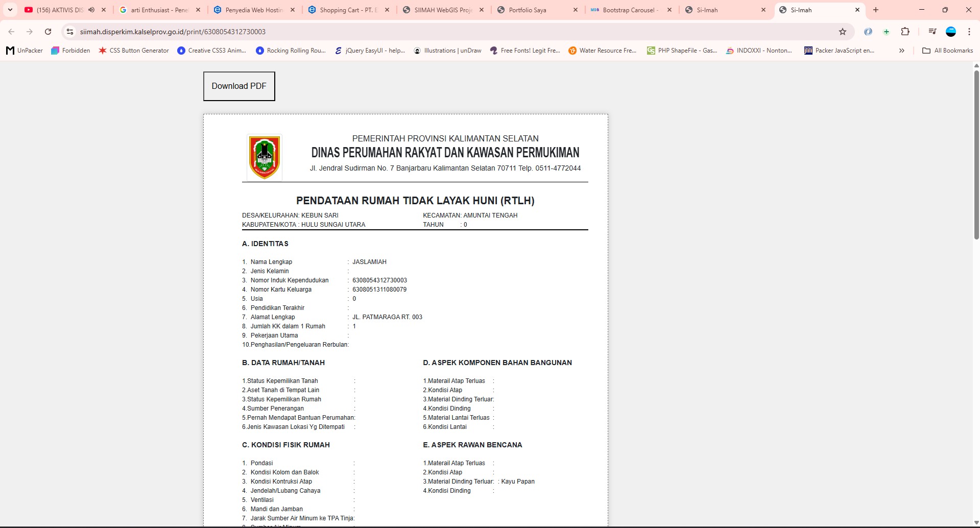Image resolution: width=980 pixels, height=528 pixels.
Task: Expand the bookmarks overflow chevron
Action: pos(901,51)
